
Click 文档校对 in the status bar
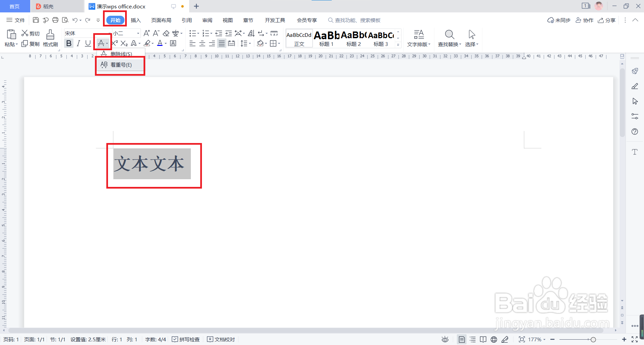click(221, 339)
